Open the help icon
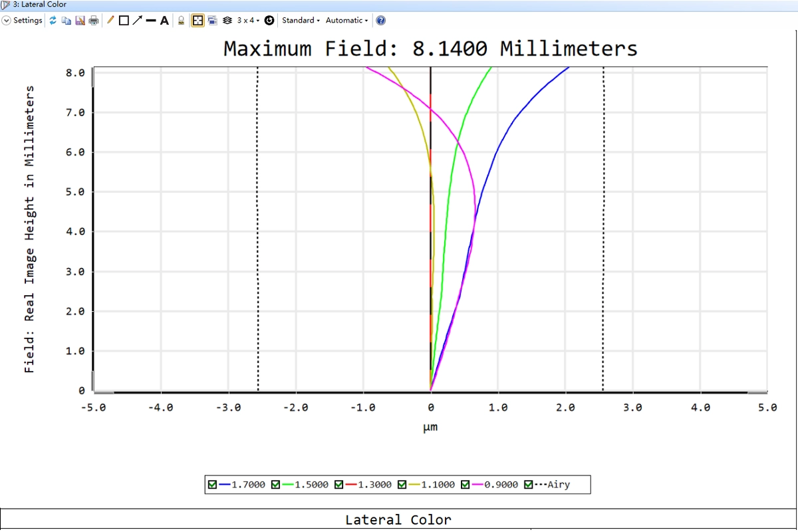This screenshot has height=532, width=798. click(x=380, y=21)
